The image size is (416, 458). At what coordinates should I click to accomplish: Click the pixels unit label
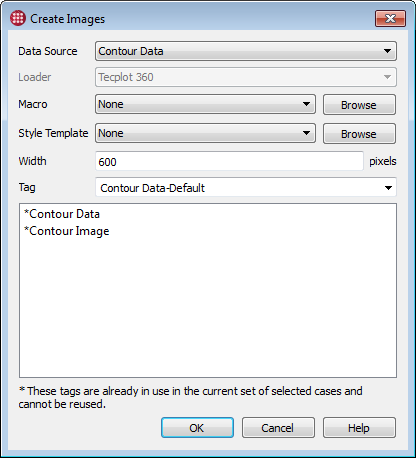[x=383, y=161]
